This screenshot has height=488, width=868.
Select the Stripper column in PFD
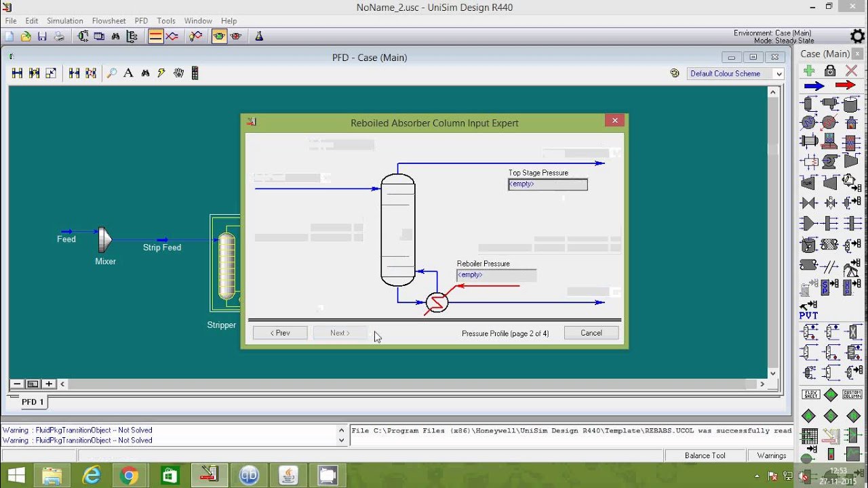(x=226, y=266)
